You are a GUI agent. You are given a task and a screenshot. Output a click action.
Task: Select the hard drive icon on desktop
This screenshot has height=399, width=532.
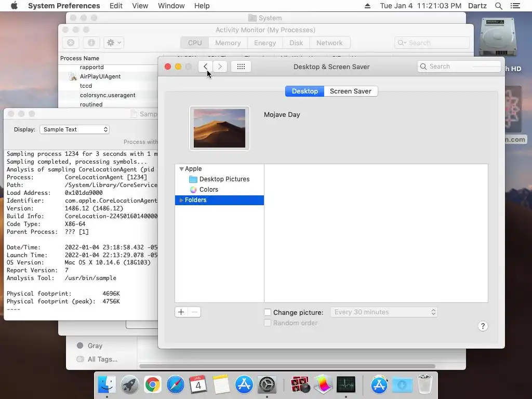click(497, 37)
